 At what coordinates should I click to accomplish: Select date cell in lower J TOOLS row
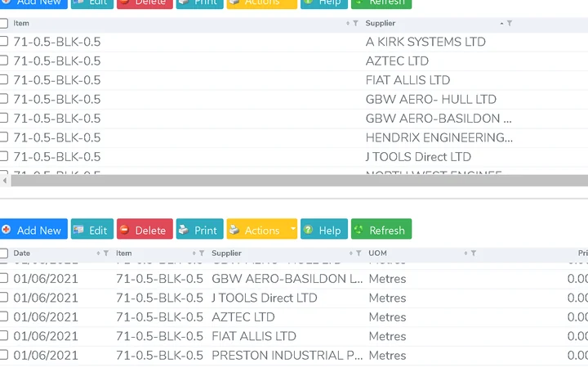[x=46, y=298]
